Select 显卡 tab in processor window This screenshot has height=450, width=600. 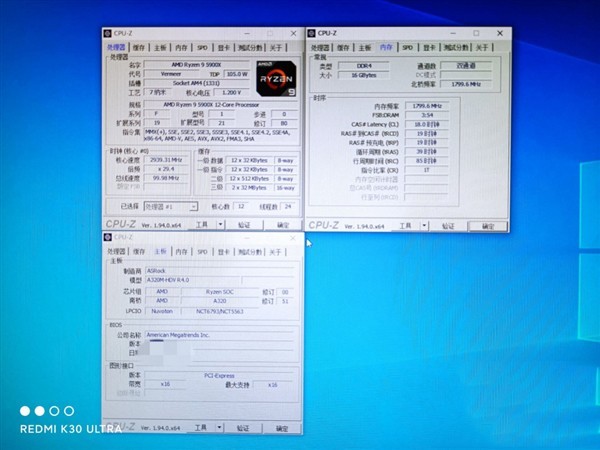pos(224,47)
